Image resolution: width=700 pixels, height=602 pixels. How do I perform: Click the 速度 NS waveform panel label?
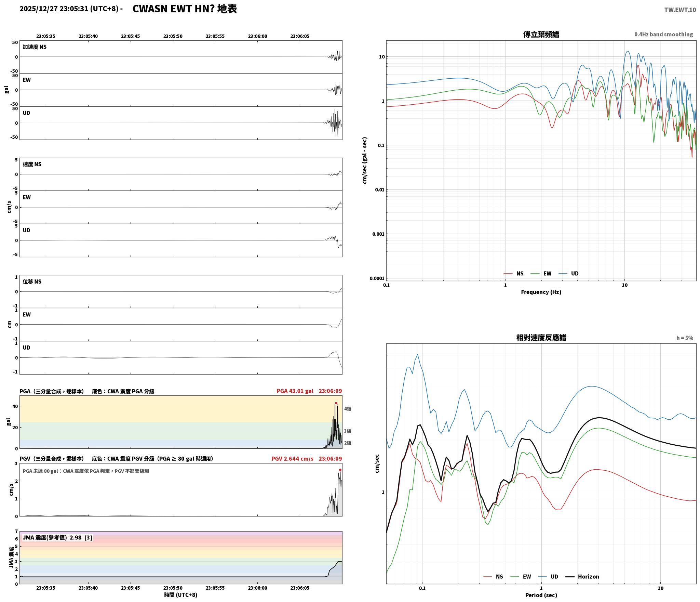tap(32, 164)
